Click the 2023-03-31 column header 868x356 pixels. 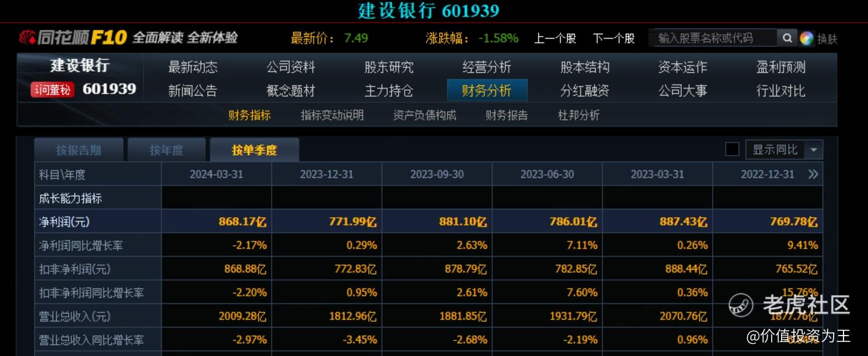657,174
